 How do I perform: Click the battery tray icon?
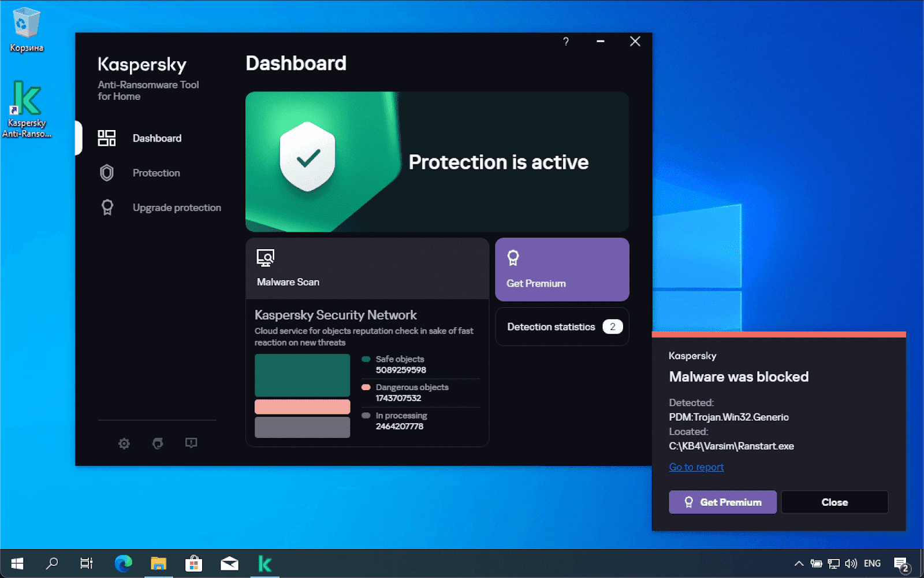(816, 564)
